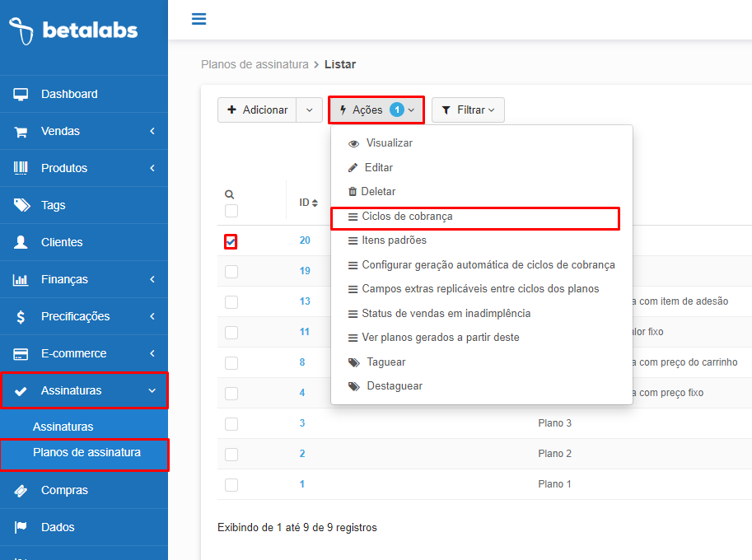This screenshot has height=560, width=752.
Task: Toggle the select-all checkbox in header
Action: pos(231,211)
